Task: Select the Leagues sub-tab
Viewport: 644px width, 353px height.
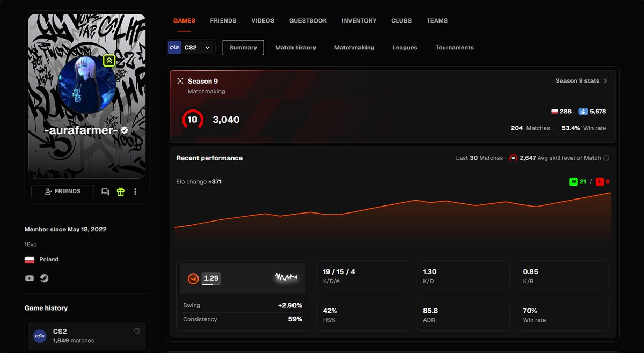Action: [405, 47]
